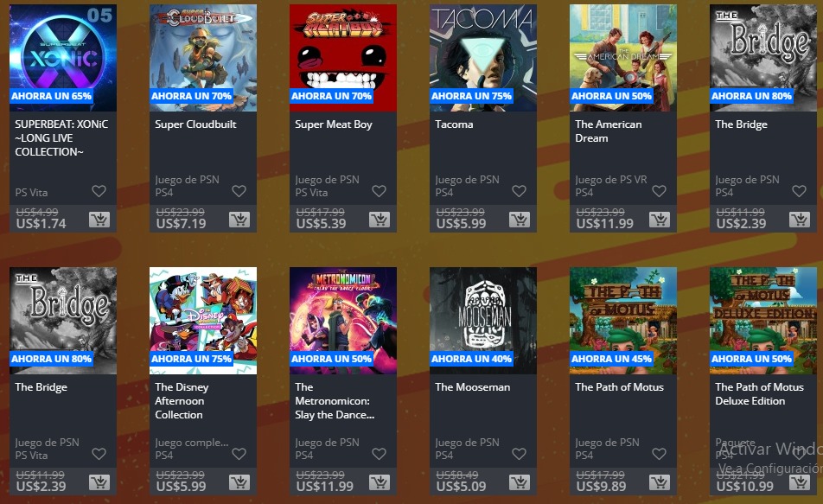Add Super Meat Boy to cart

click(x=379, y=220)
